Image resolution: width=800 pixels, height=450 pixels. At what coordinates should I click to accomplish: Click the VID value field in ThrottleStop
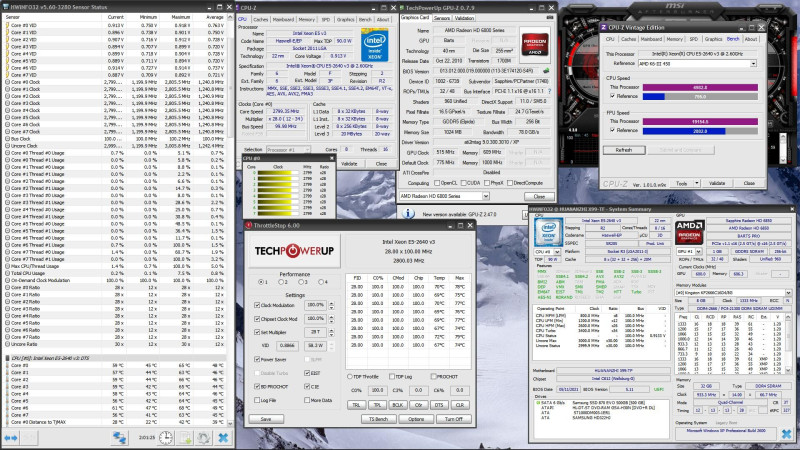point(288,345)
